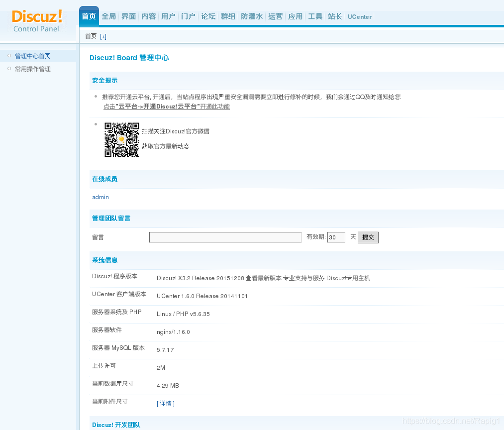This screenshot has width=504, height=430.
Task: Open the admin online member link
Action: click(x=101, y=197)
